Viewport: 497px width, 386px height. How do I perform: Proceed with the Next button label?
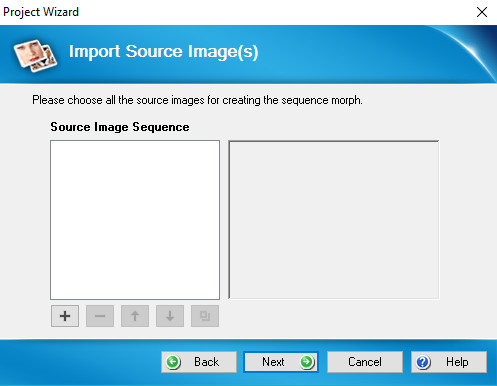tap(273, 362)
